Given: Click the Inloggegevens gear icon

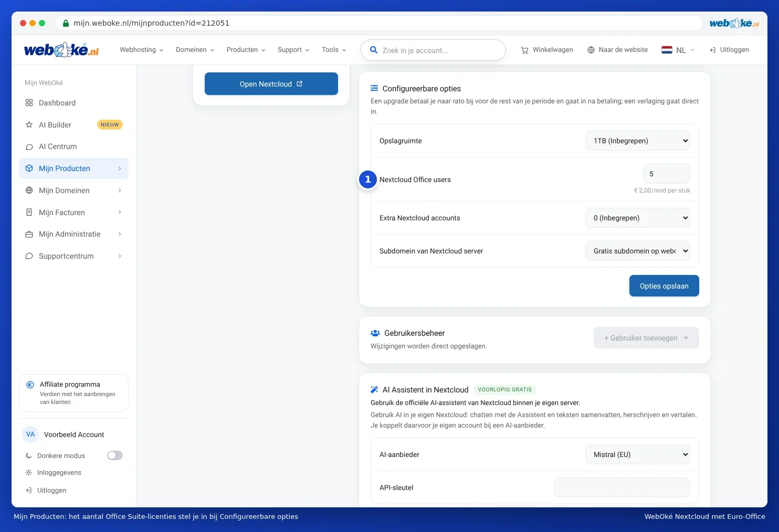Looking at the screenshot, I should point(29,473).
